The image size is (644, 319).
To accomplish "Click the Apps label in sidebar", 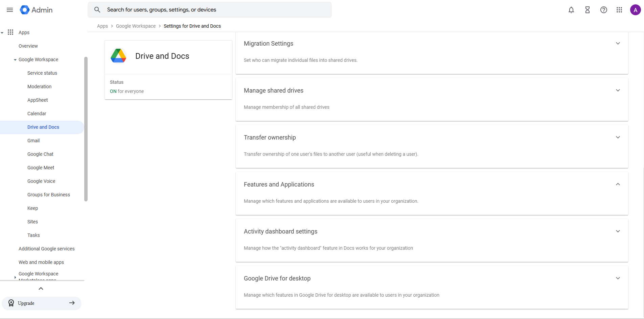I will 24,32.
